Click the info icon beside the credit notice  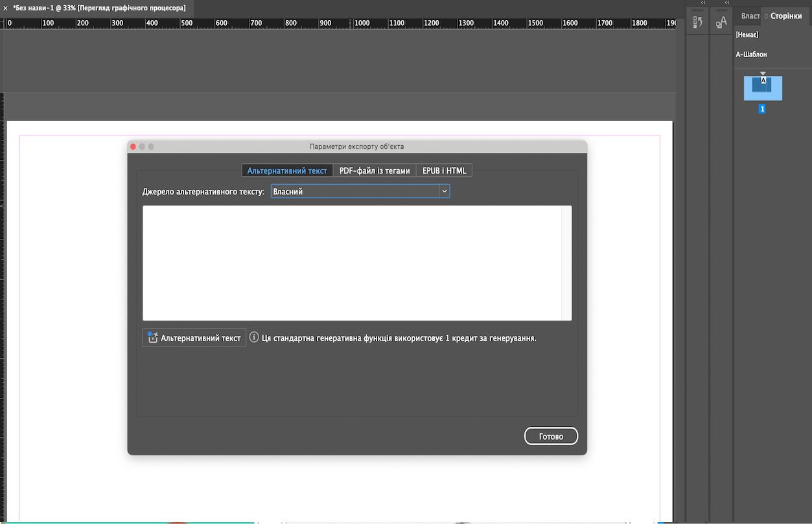[254, 337]
